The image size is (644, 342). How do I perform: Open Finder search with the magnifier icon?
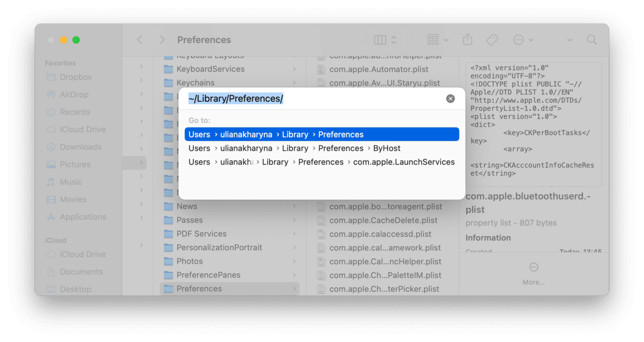click(592, 40)
